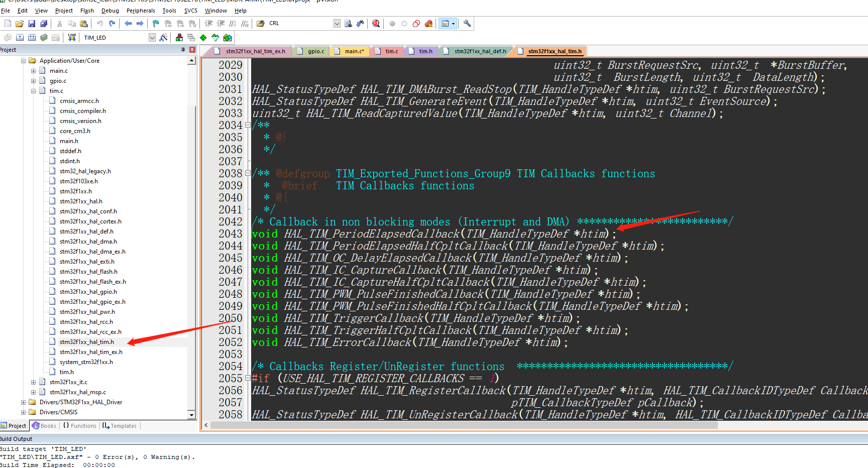Open configuration using the wrench icon
The height and width of the screenshot is (468, 868).
(x=467, y=24)
